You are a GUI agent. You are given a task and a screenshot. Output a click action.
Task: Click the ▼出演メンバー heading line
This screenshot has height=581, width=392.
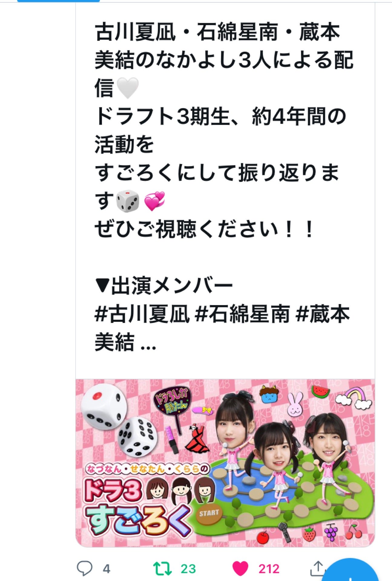click(164, 286)
